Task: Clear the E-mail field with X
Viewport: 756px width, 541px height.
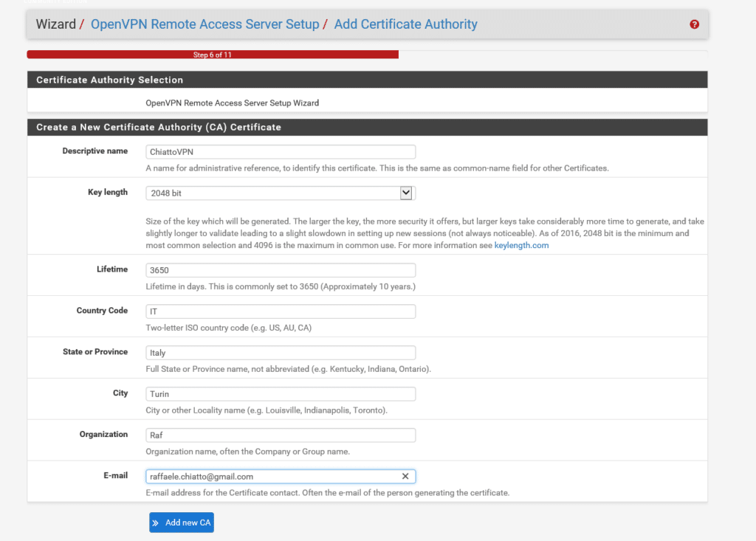Action: click(x=405, y=476)
